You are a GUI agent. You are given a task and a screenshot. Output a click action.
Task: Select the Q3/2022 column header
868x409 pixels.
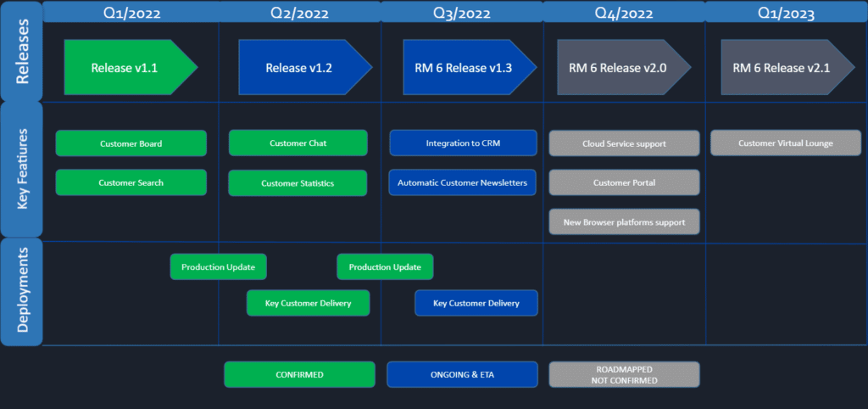click(x=462, y=12)
